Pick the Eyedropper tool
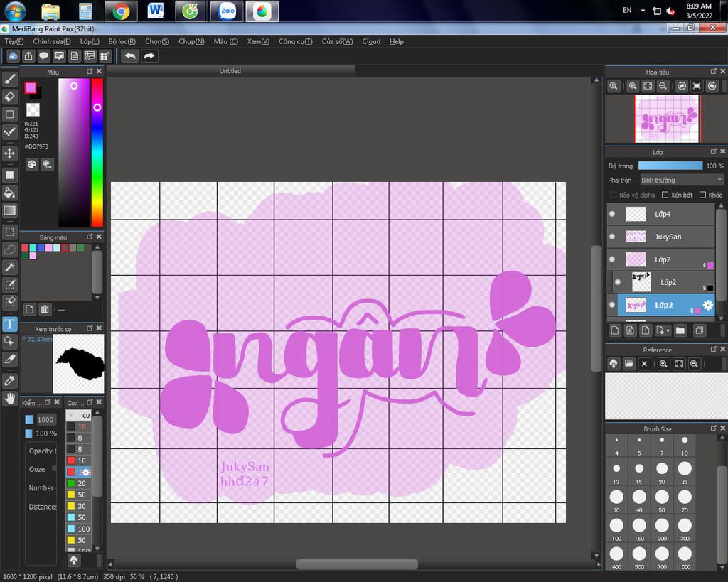Image resolution: width=728 pixels, height=582 pixels. pyautogui.click(x=10, y=381)
